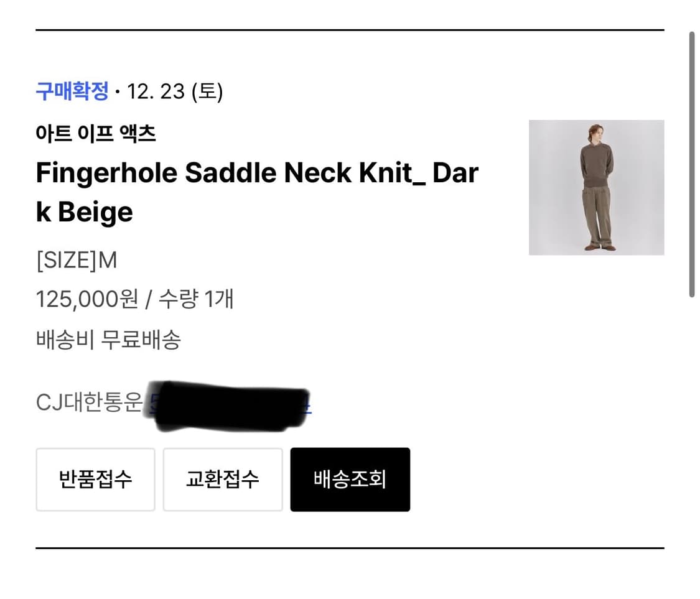The width and height of the screenshot is (700, 599).
Task: Select the brand name 아트 이프 액츠
Action: (96, 132)
